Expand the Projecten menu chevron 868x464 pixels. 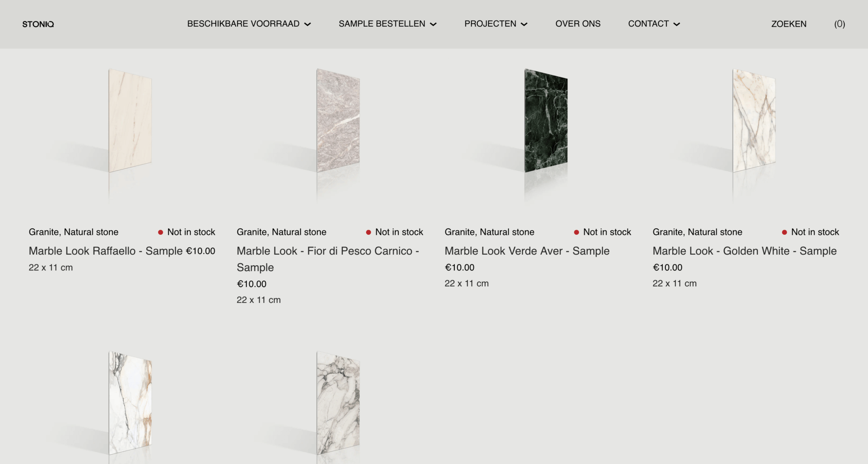tap(524, 24)
